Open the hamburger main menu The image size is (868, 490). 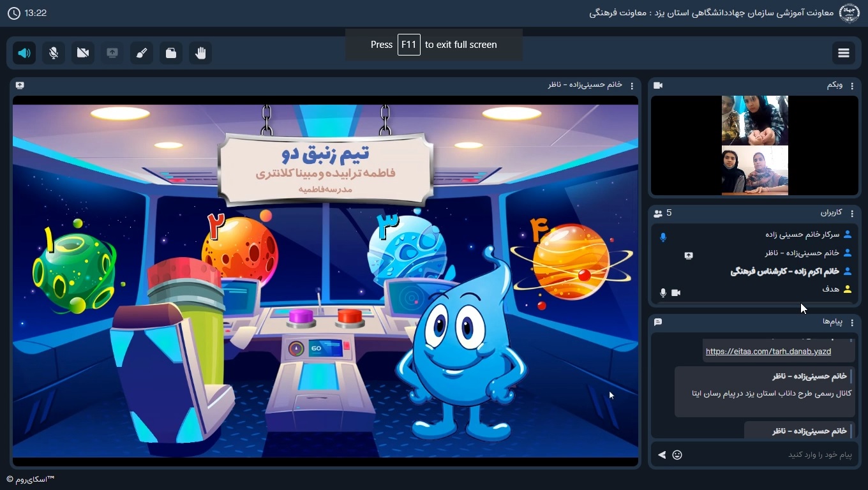(x=844, y=53)
